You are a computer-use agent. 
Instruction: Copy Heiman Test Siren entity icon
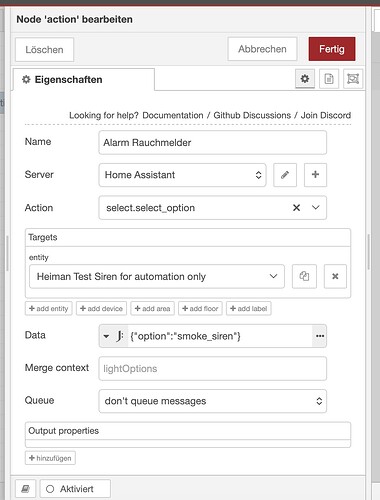pyautogui.click(x=304, y=276)
